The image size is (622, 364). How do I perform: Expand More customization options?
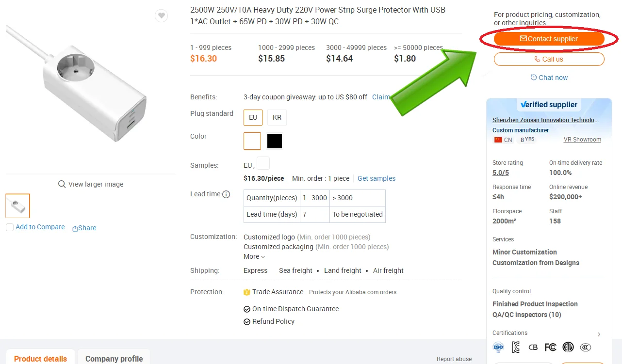pyautogui.click(x=254, y=256)
